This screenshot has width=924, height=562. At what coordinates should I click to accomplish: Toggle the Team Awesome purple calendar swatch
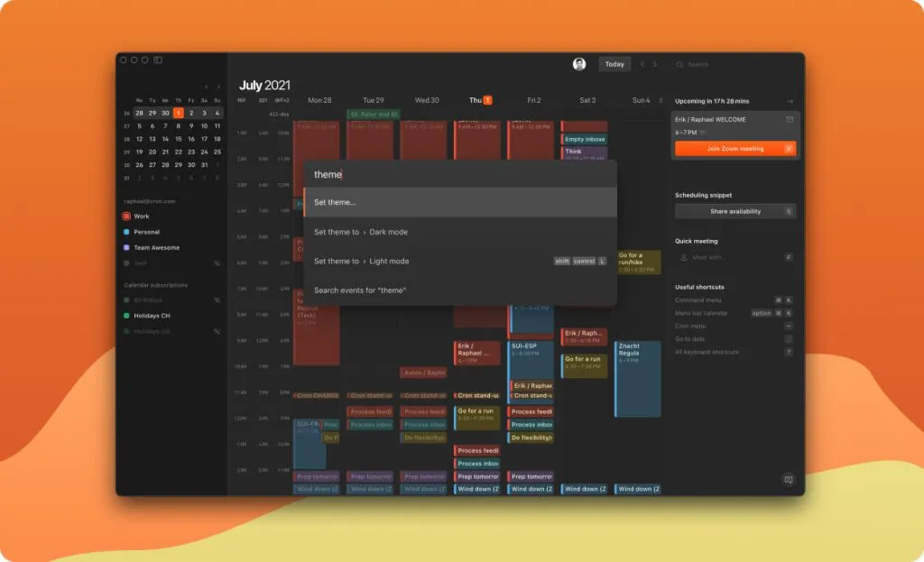coord(126,247)
